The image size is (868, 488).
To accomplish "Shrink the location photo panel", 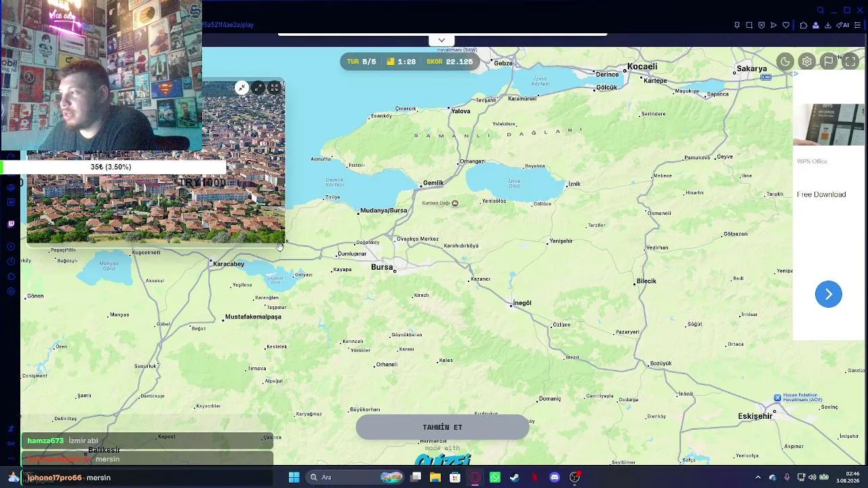I will point(242,88).
